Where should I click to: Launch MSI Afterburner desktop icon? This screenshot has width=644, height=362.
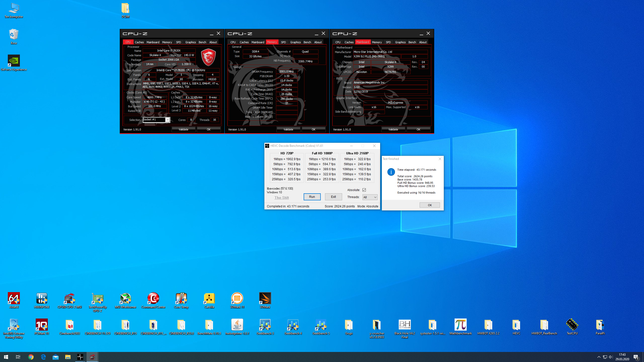126,300
